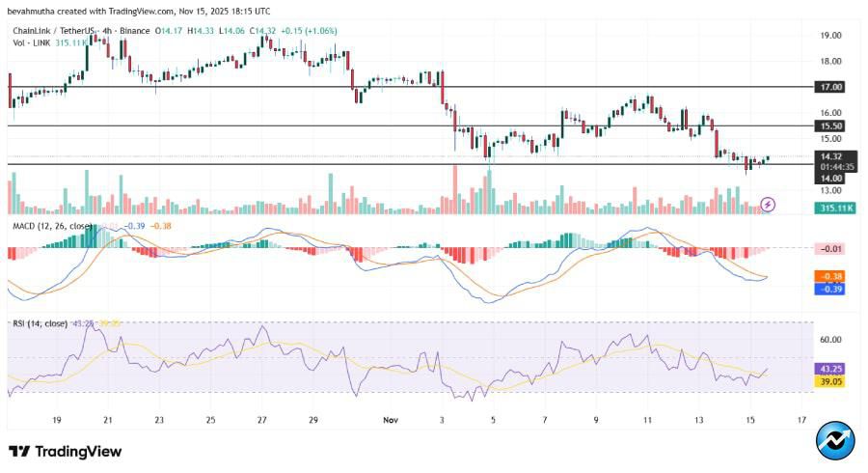Click the 15.50 horizontal line price label
The image size is (868, 473).
(x=830, y=125)
